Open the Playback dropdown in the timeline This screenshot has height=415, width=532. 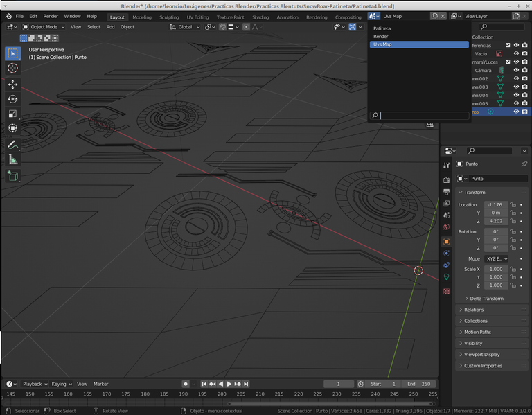35,384
